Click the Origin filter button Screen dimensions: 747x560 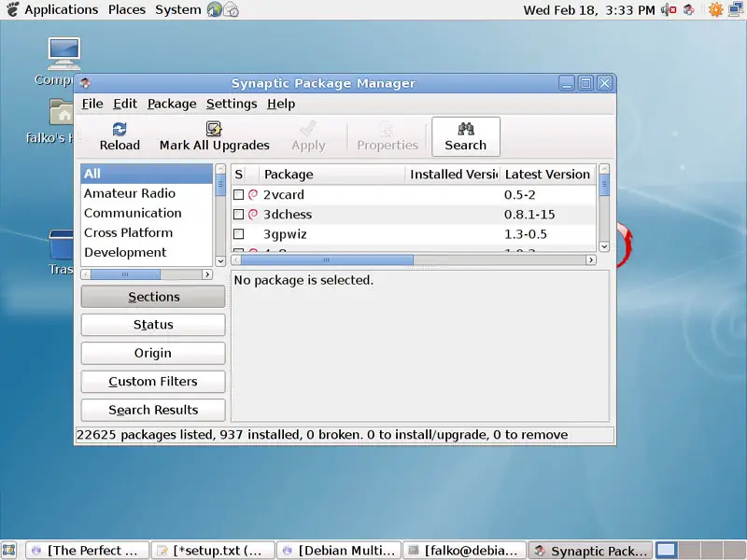tap(153, 354)
